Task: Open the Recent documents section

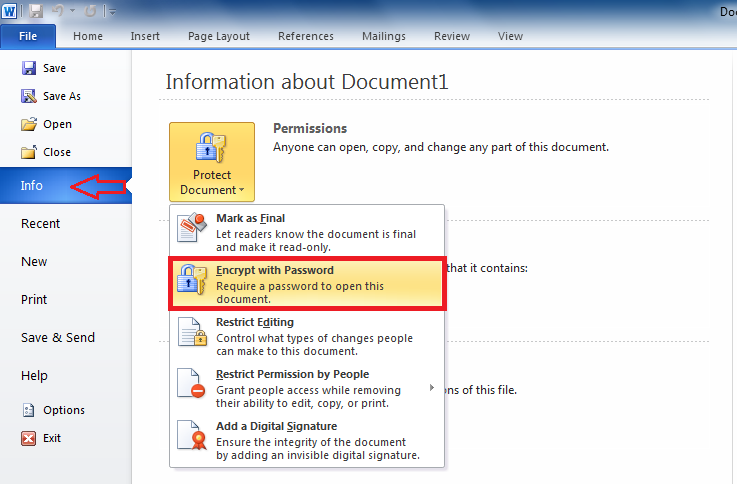Action: [41, 223]
